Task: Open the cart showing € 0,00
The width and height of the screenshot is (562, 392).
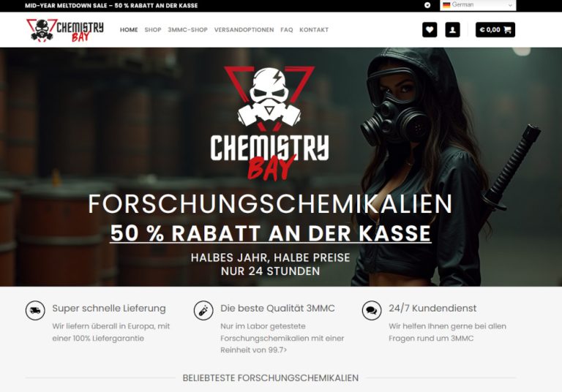Action: click(x=495, y=30)
